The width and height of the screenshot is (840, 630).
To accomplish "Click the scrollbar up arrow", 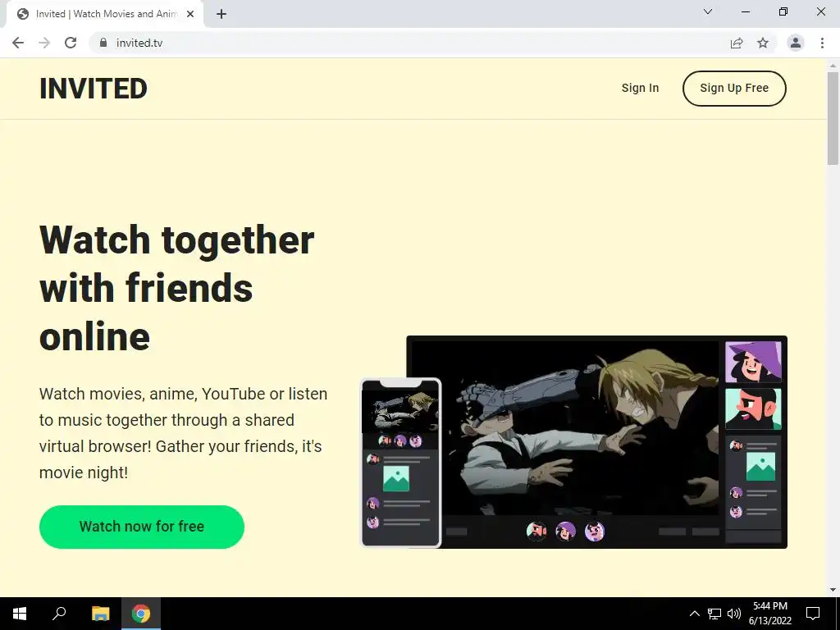I will tap(833, 66).
